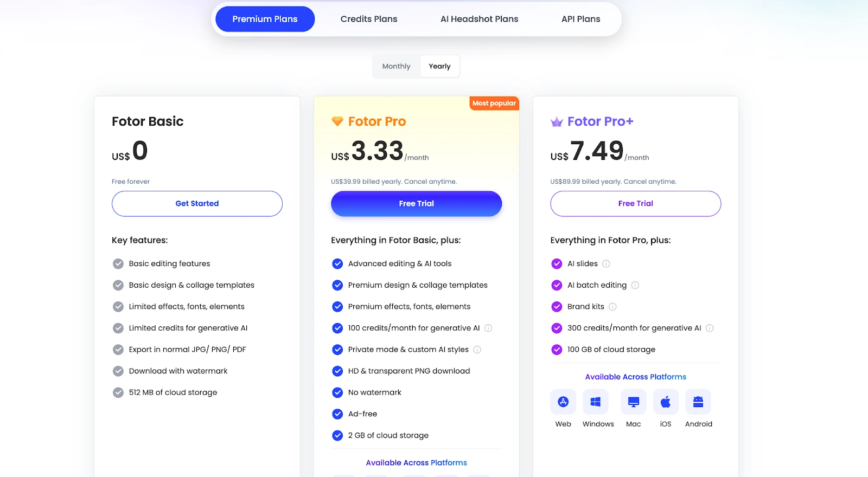
Task: Click info icon beside AI batch editing
Action: click(x=635, y=285)
